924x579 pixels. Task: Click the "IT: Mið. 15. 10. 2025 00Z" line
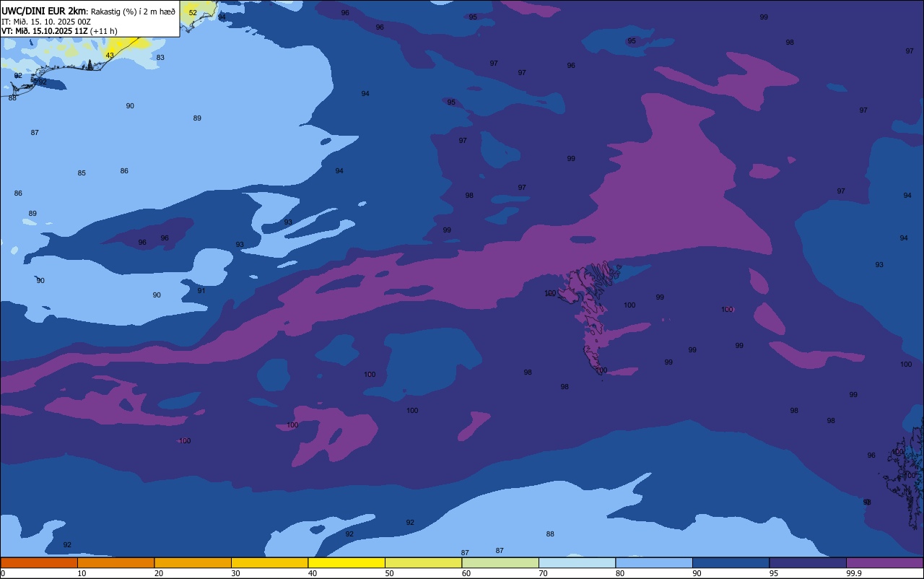[46, 21]
